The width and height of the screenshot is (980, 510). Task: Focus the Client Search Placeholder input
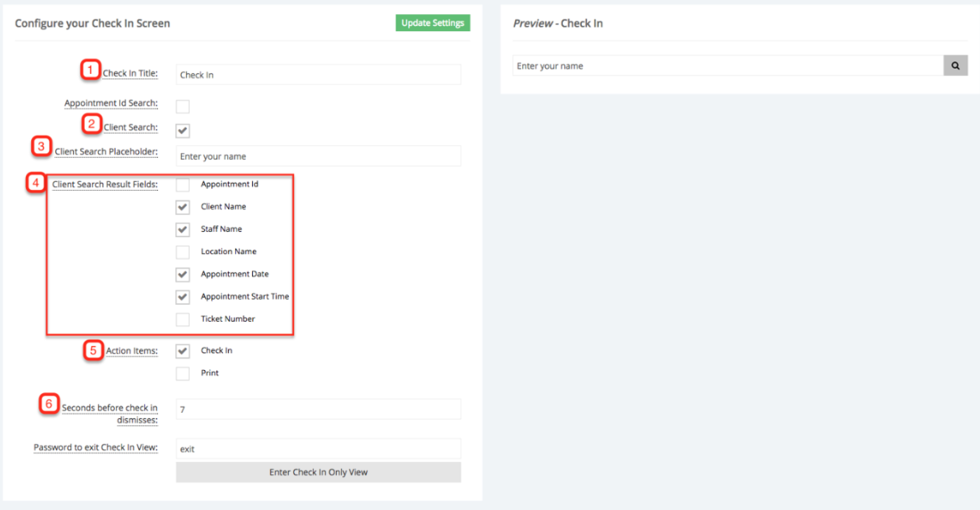[318, 156]
